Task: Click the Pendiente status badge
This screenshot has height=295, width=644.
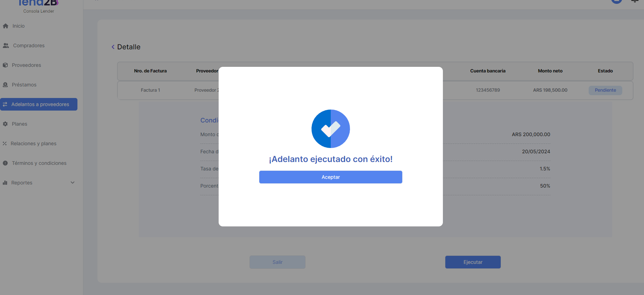Action: 605,90
